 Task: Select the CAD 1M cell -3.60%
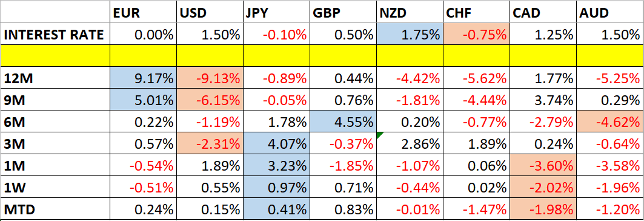click(x=543, y=166)
